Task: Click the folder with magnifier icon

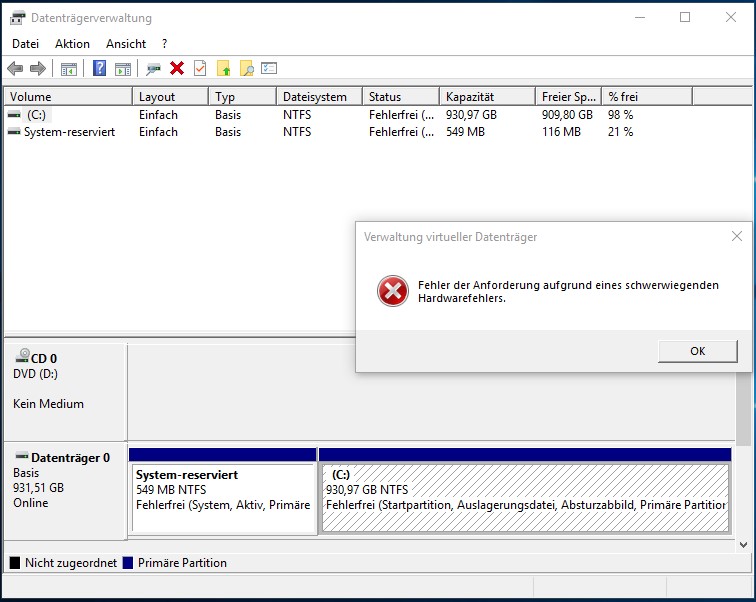Action: [x=246, y=68]
